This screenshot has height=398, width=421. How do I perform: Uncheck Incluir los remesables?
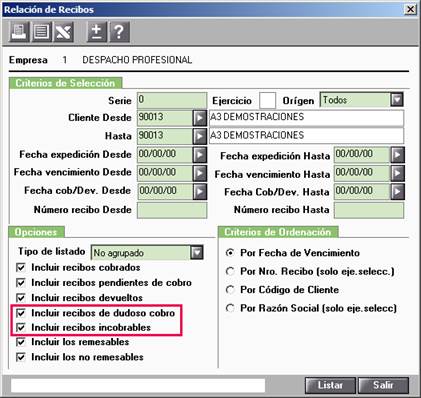click(x=21, y=342)
